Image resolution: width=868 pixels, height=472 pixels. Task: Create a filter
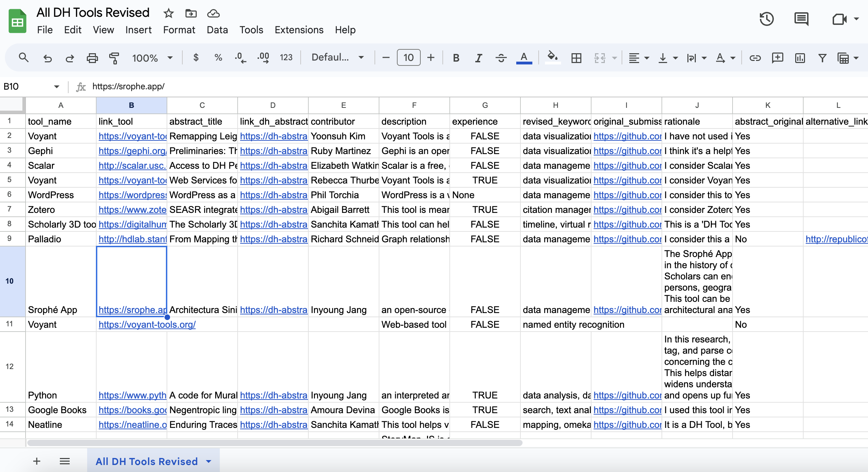click(822, 57)
